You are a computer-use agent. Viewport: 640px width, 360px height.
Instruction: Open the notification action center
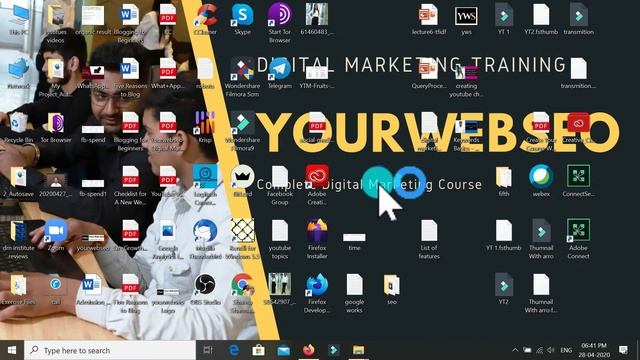623,350
